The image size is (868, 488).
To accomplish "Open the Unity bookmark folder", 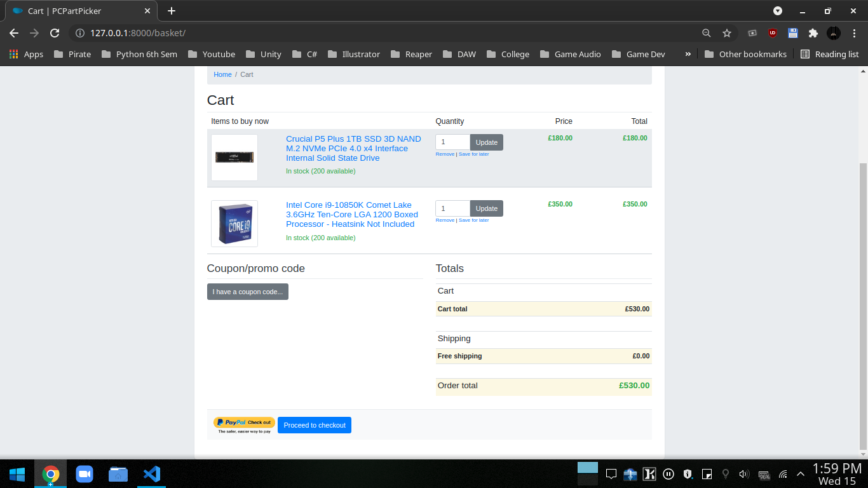I will [263, 54].
